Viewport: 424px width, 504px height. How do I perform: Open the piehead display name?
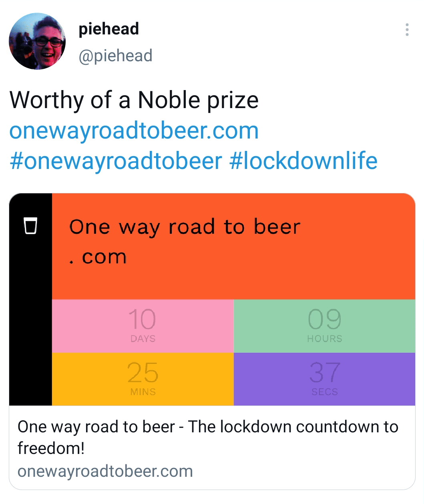[x=109, y=29]
